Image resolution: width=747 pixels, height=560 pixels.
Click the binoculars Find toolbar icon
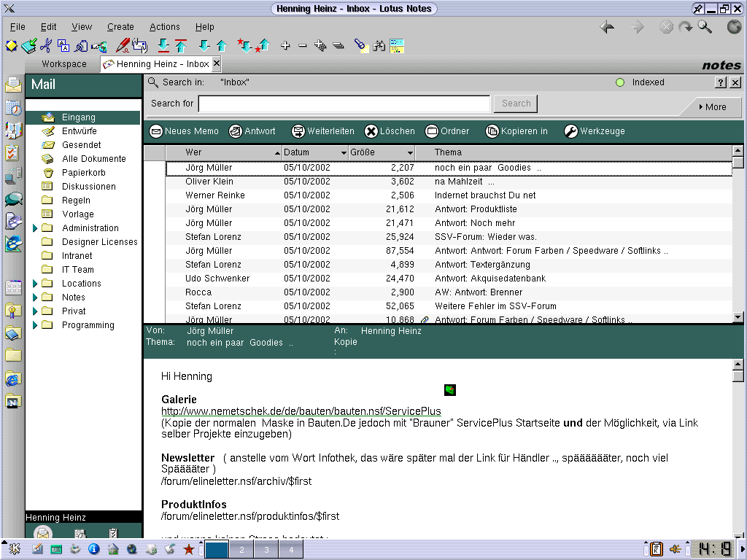(379, 46)
